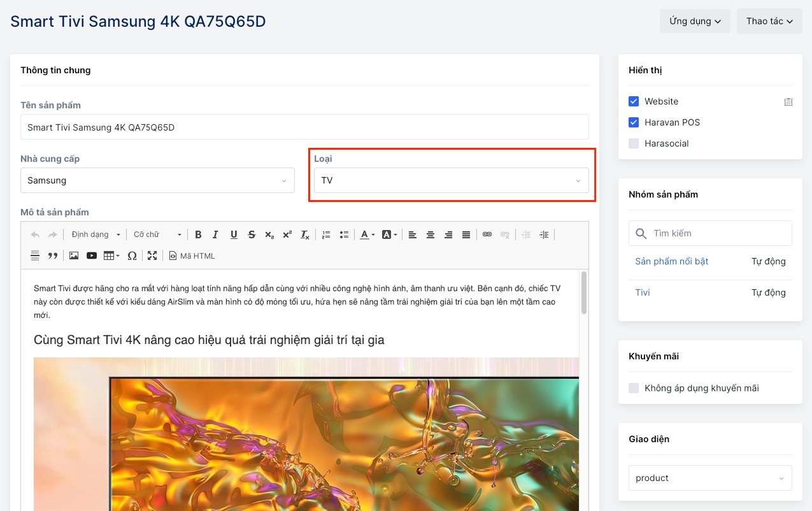Uncheck the Website visibility checkbox
Viewport: 812px width, 511px height.
[x=634, y=101]
